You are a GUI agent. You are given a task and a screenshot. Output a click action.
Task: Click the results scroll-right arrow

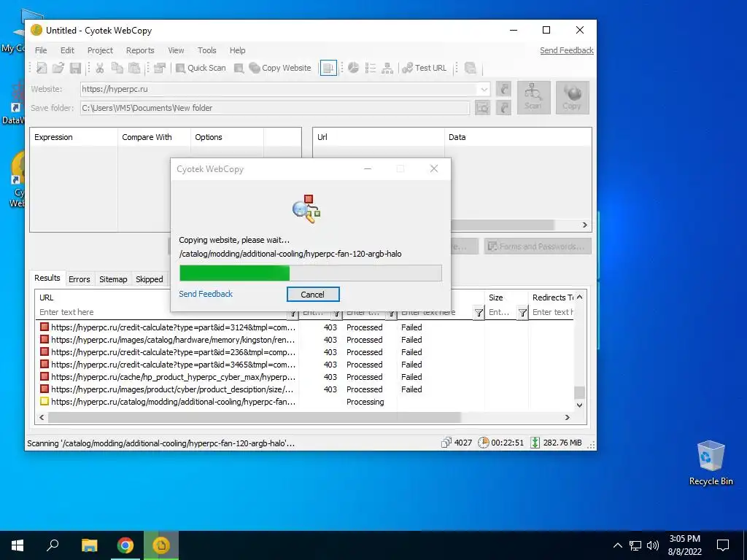[x=567, y=418]
